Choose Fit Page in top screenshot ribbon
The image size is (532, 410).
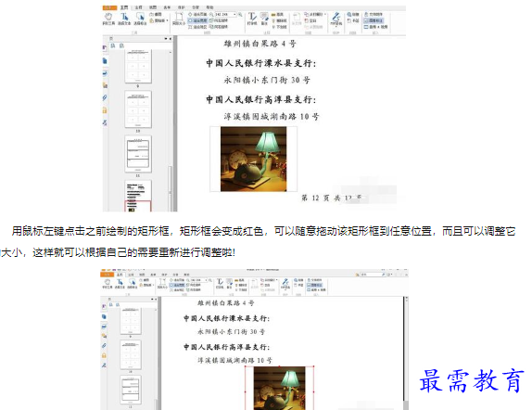point(197,14)
